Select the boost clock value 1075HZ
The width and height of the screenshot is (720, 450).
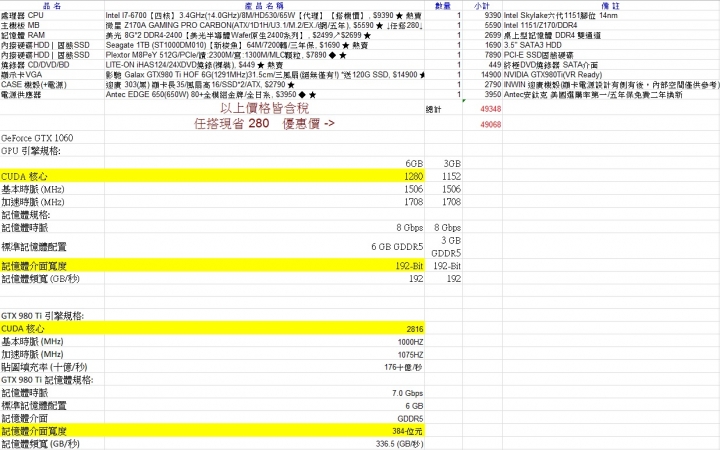pos(264,354)
